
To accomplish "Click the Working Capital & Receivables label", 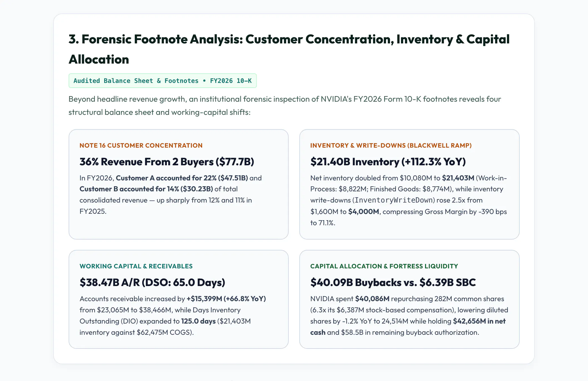I will pyautogui.click(x=136, y=266).
